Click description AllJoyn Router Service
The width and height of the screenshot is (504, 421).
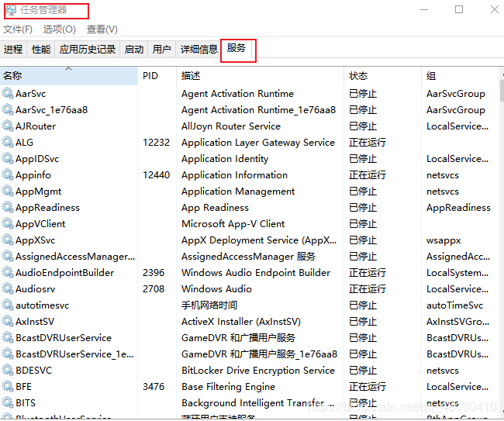[x=231, y=126]
